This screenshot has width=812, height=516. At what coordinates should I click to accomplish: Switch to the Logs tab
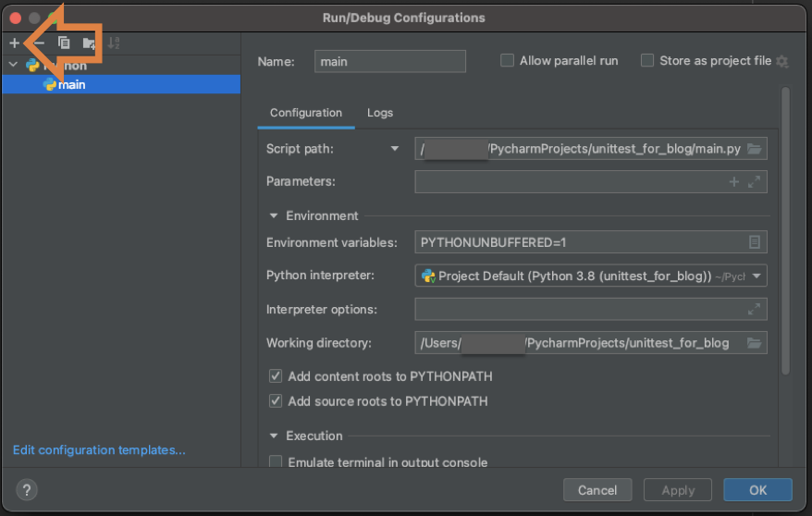point(380,113)
